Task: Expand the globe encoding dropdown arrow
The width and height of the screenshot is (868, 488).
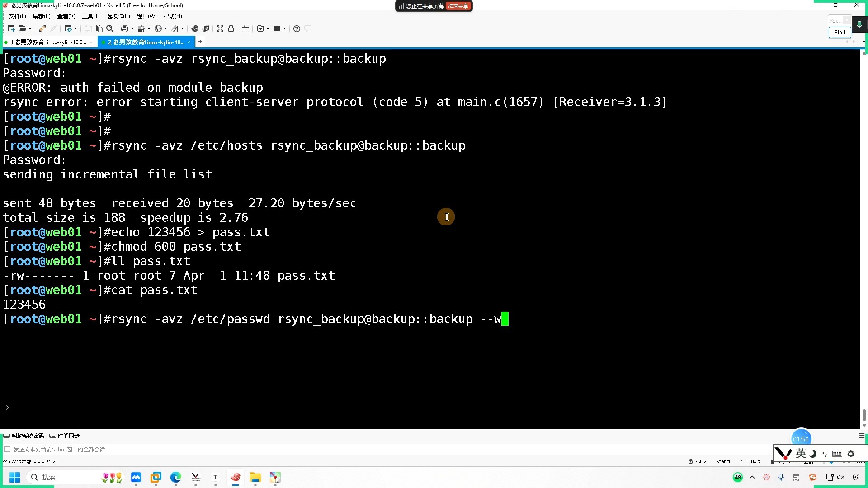Action: (165, 28)
